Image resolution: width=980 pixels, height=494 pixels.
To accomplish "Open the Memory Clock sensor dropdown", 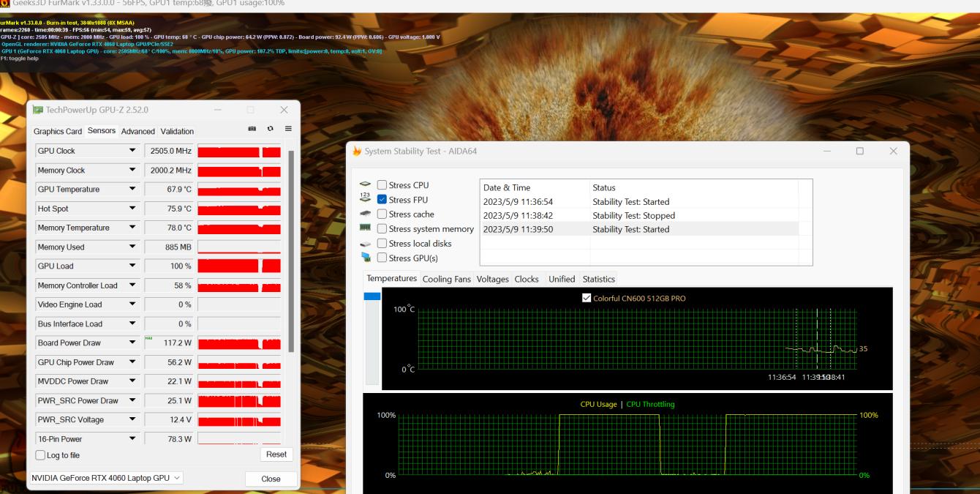I will point(132,170).
